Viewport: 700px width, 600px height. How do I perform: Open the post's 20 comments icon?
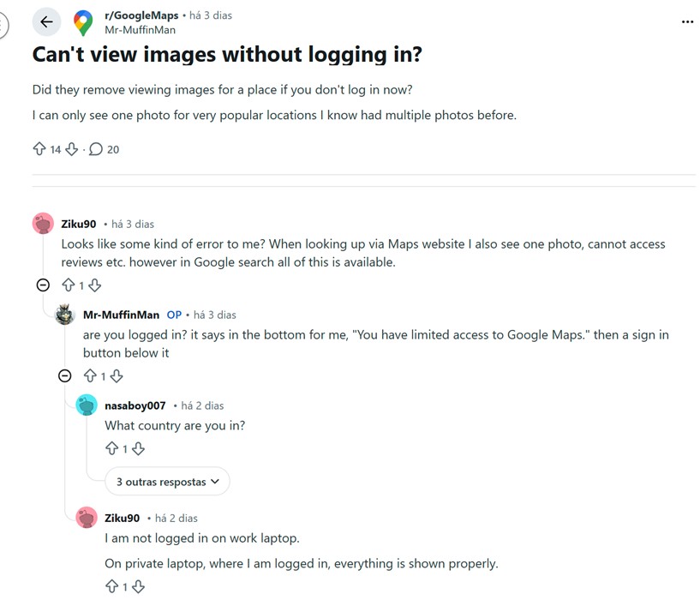pos(96,149)
